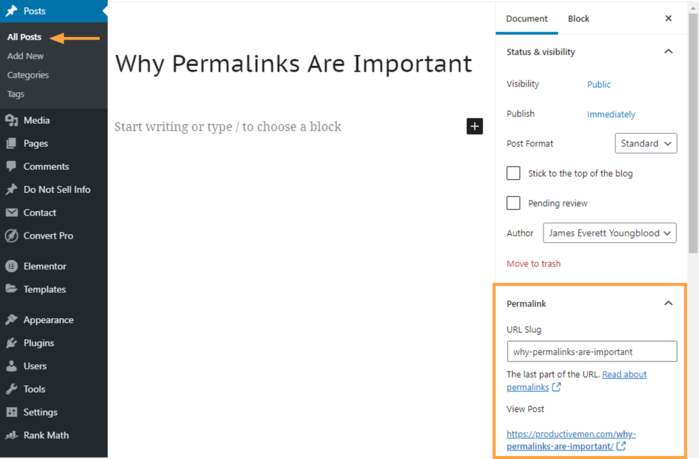This screenshot has height=459, width=699.
Task: Check the Pending review box
Action: [x=514, y=203]
